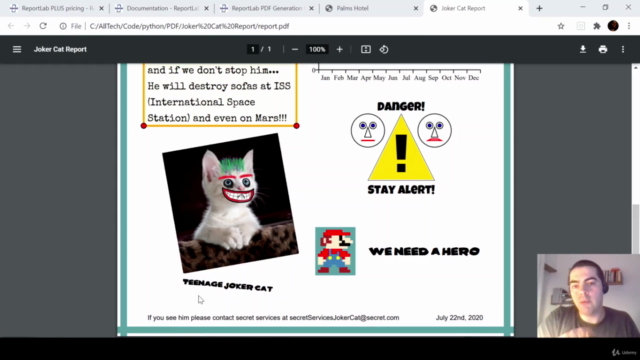Click the yellow danger warning triangle
This screenshot has width=640, height=360.
pyautogui.click(x=401, y=147)
